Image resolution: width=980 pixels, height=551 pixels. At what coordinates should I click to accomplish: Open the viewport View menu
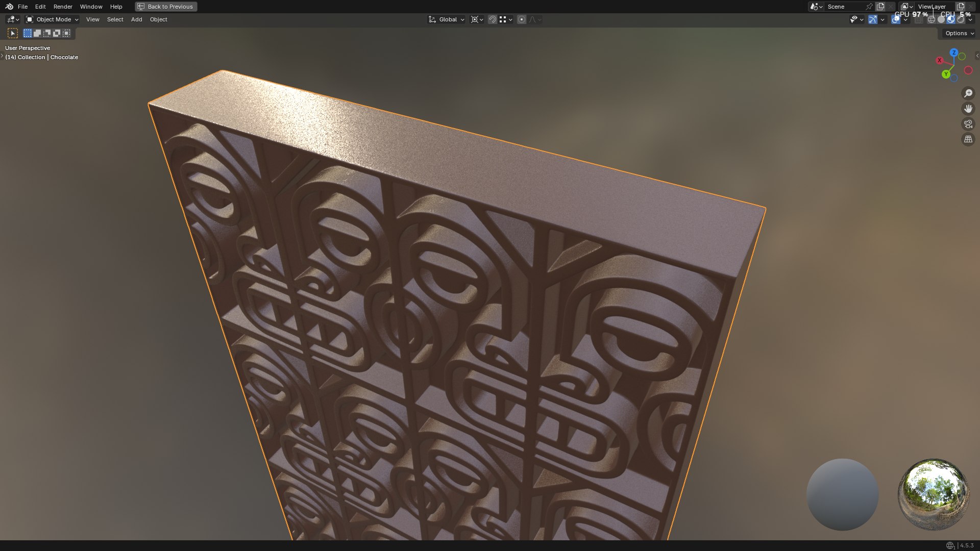pyautogui.click(x=92, y=19)
